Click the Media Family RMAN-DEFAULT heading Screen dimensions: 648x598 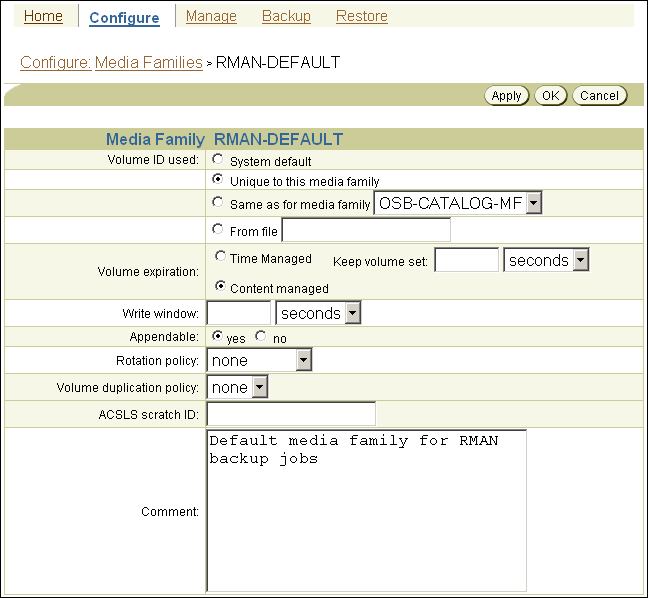[224, 139]
